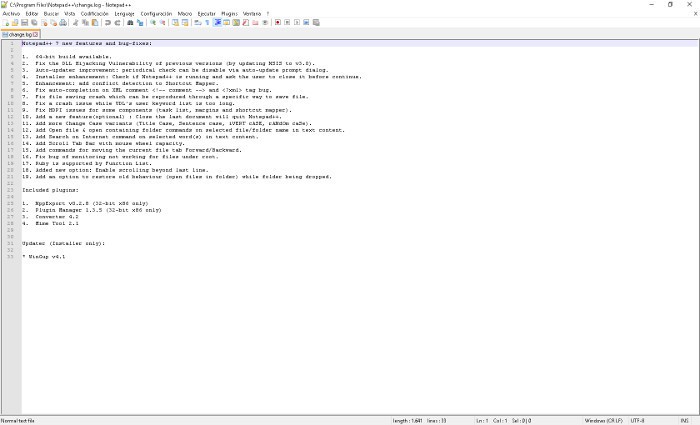
Task: Click the Undo arrow icon
Action: click(x=108, y=22)
